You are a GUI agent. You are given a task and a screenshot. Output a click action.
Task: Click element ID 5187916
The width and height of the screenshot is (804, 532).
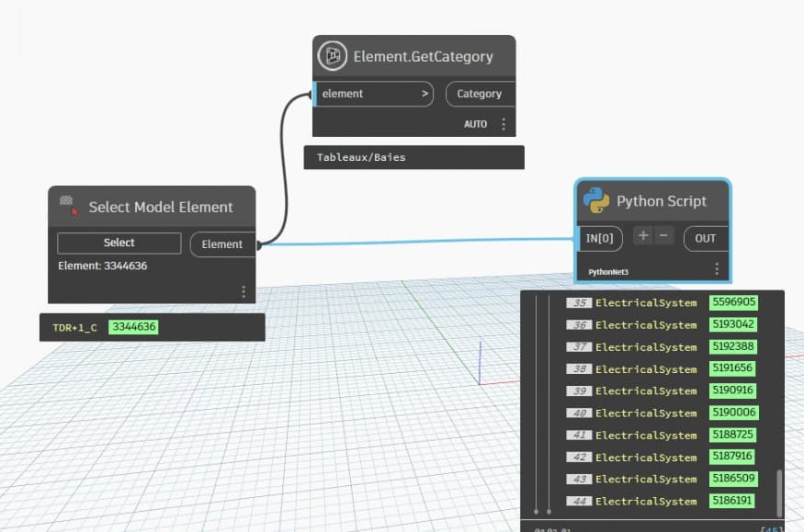pyautogui.click(x=732, y=456)
